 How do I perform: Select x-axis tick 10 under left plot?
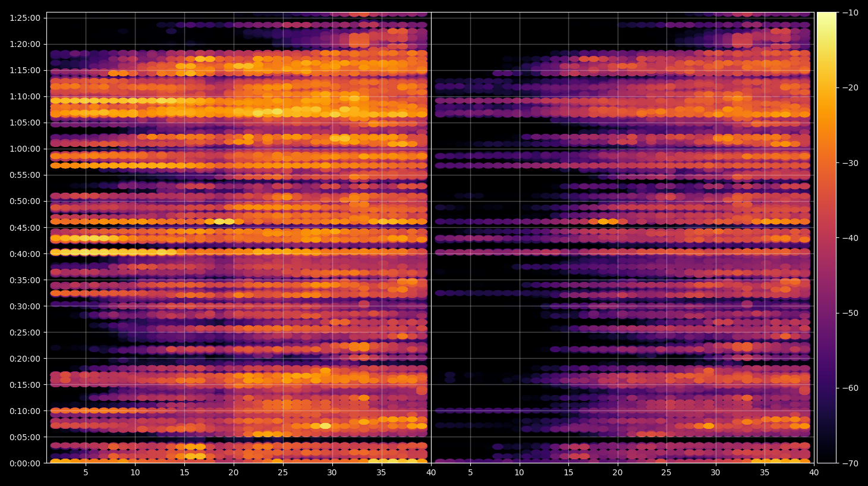135,473
